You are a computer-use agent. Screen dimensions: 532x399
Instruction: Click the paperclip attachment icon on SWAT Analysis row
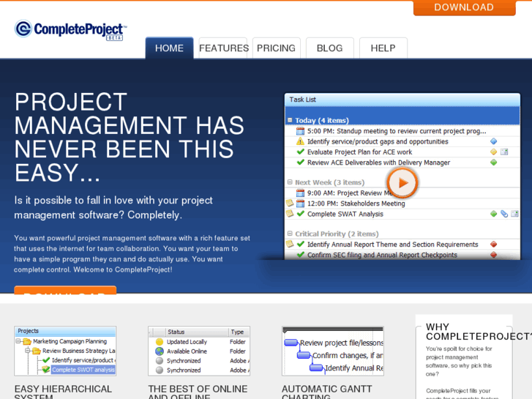[504, 214]
